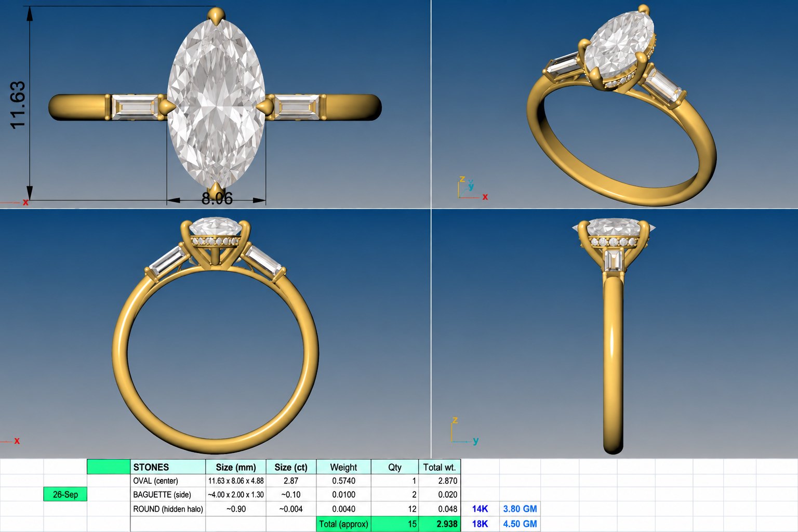Select the total quantity cell showing 15

click(395, 524)
